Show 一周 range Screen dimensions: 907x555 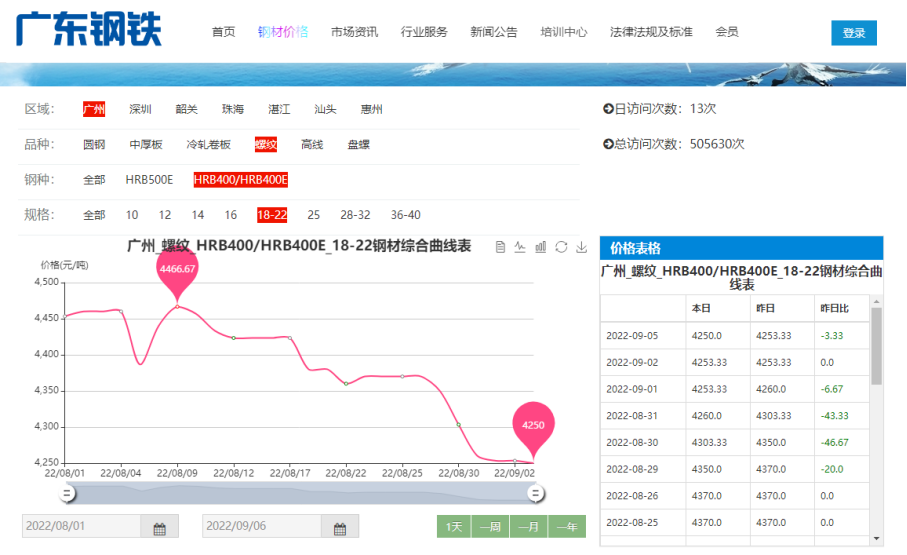pos(491,527)
